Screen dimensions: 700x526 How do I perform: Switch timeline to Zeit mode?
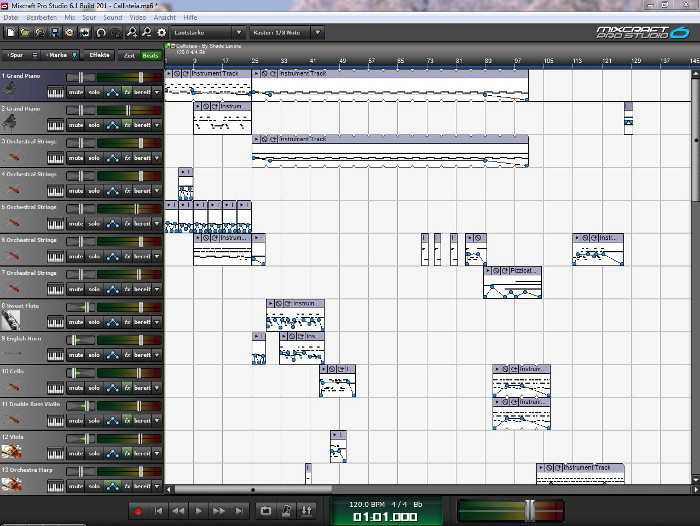[x=129, y=55]
